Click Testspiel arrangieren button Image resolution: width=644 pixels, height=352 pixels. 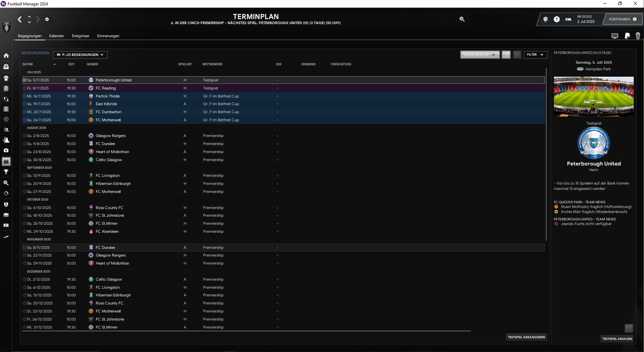coord(526,337)
